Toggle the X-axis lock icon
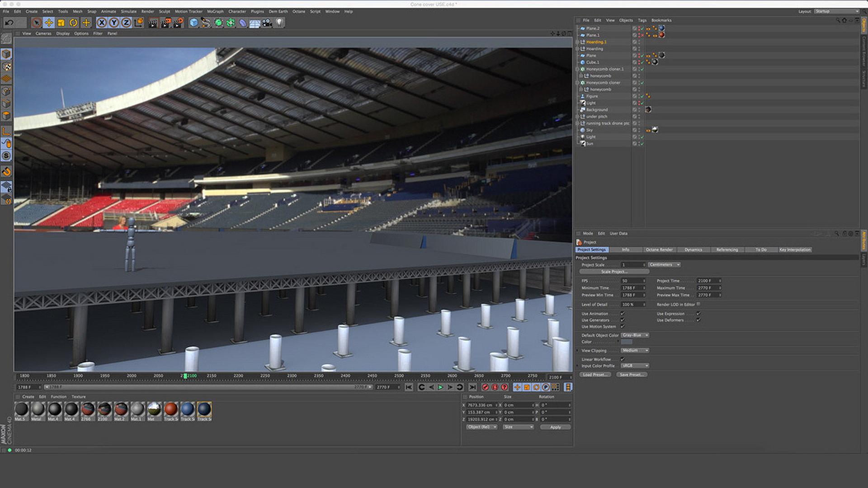Screen dimensions: 868x488 (x=102, y=23)
